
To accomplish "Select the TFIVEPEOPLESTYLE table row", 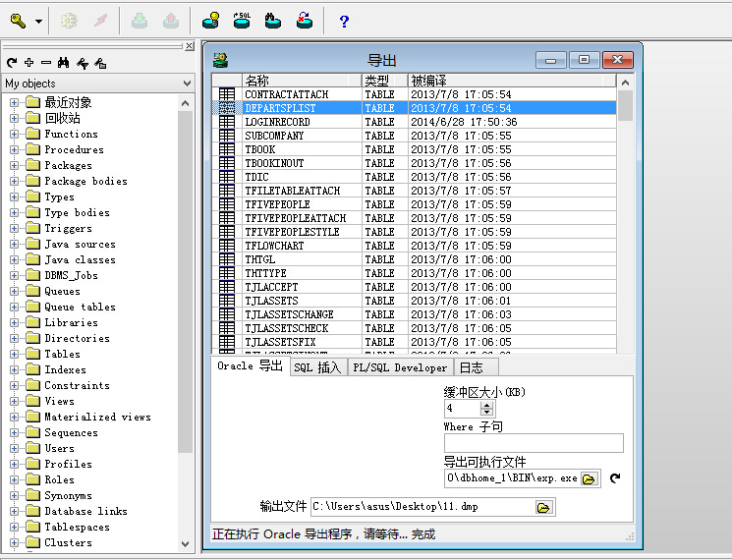I will [414, 232].
